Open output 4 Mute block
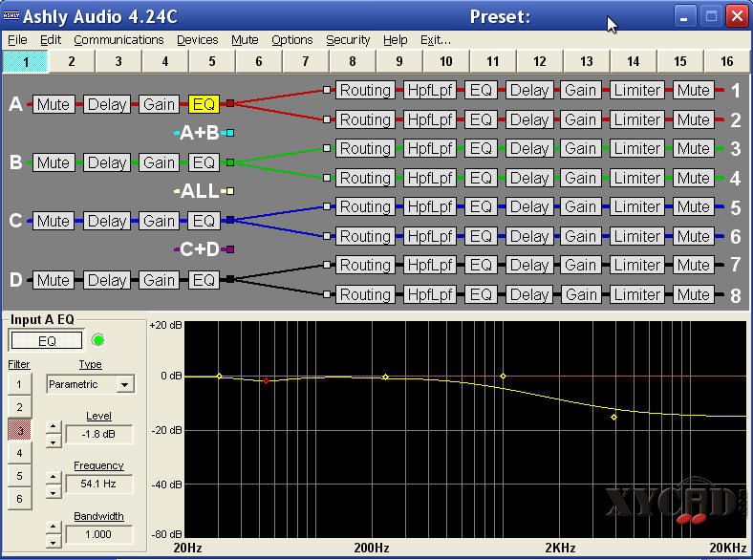Screen dimensions: 753x560 click(694, 178)
